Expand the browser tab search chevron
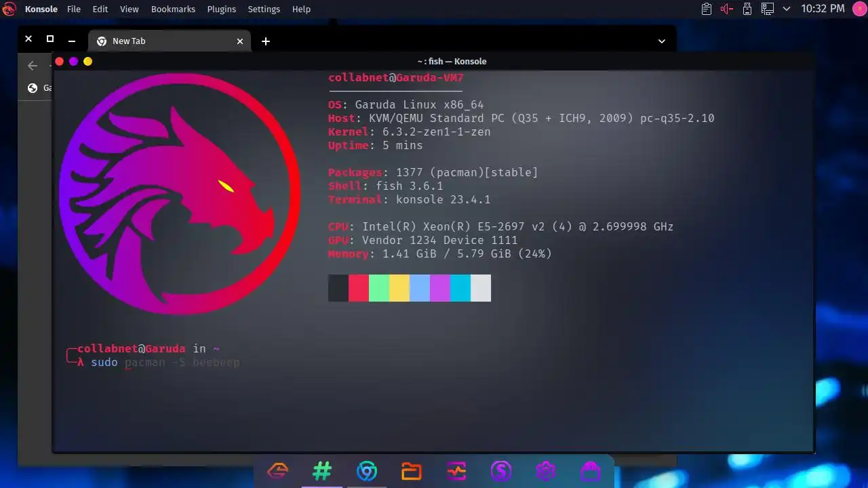The height and width of the screenshot is (488, 868). [662, 41]
